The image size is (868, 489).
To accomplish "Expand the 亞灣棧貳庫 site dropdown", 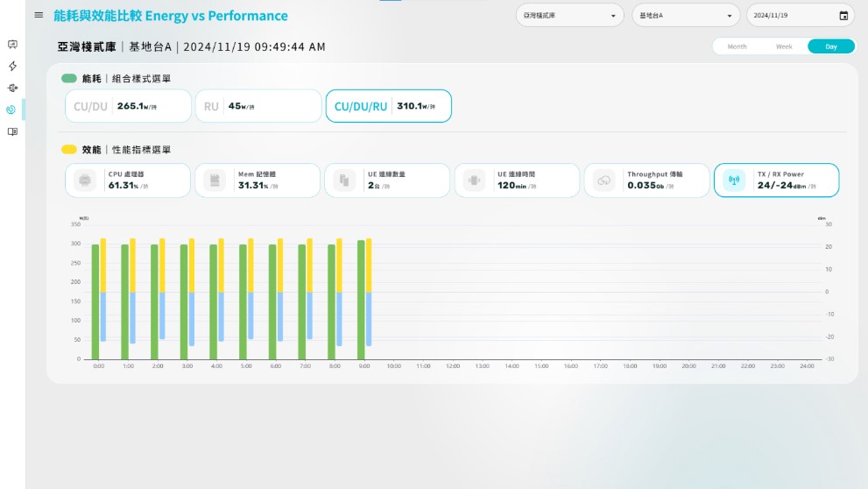I will 569,16.
